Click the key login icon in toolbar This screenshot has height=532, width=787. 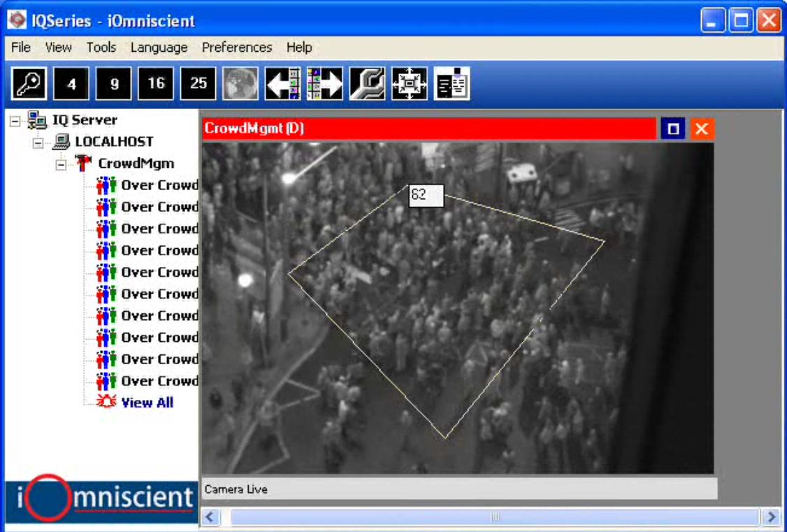click(29, 84)
